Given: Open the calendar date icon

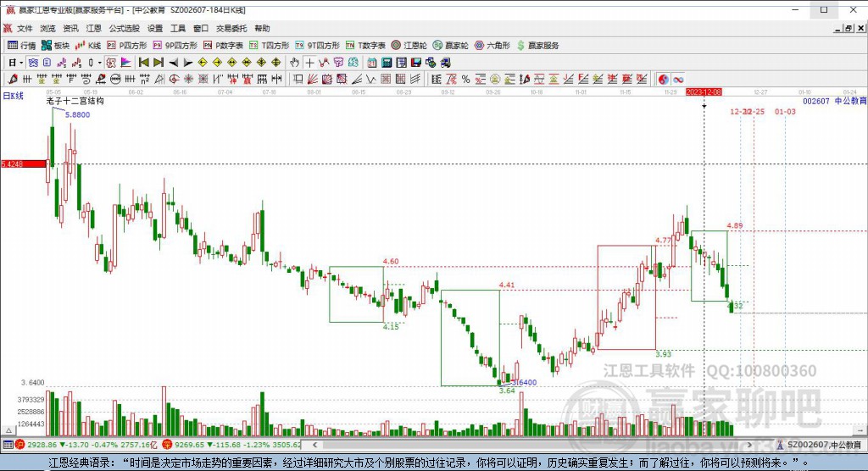Looking at the screenshot, I should point(372,63).
